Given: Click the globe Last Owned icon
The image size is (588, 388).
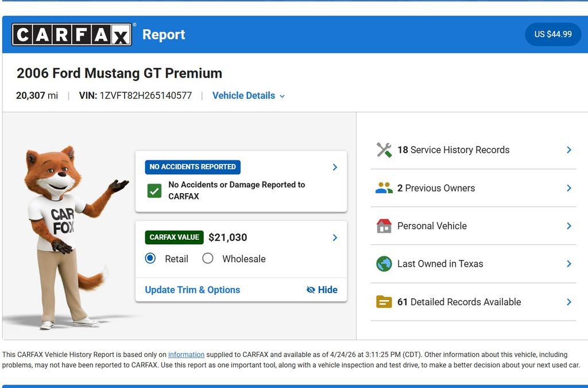Looking at the screenshot, I should tap(384, 264).
